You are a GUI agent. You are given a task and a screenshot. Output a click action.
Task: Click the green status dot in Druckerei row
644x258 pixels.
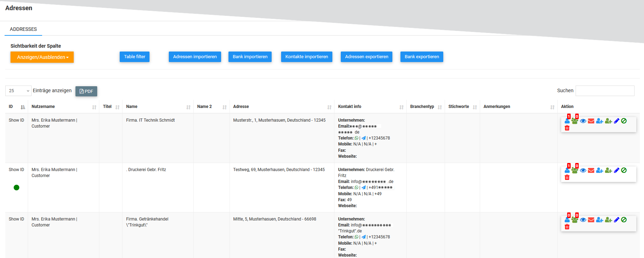tap(16, 188)
